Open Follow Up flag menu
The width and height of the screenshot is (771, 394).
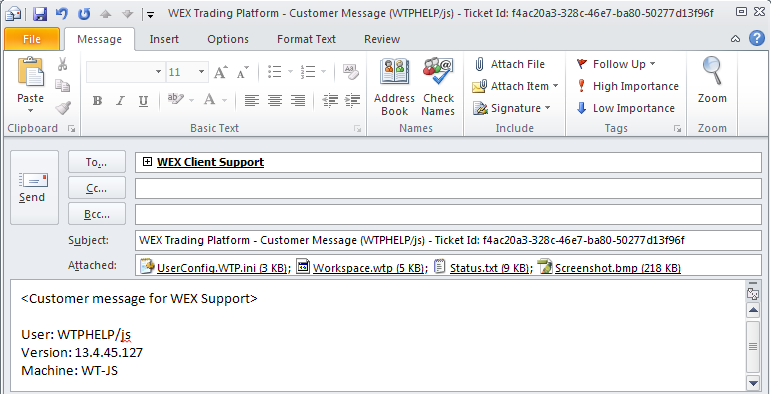tap(616, 64)
